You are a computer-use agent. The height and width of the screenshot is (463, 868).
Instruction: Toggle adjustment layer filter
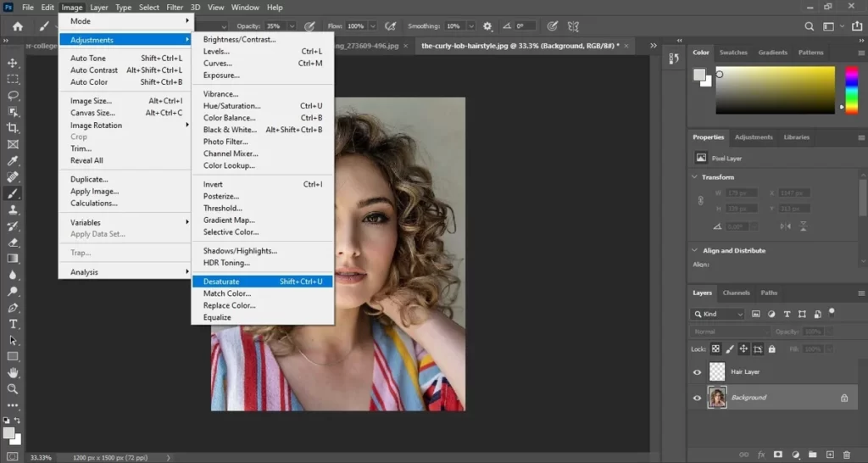771,314
